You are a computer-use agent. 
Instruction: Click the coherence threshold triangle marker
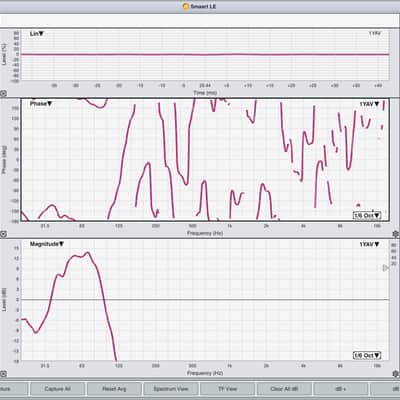(385, 268)
